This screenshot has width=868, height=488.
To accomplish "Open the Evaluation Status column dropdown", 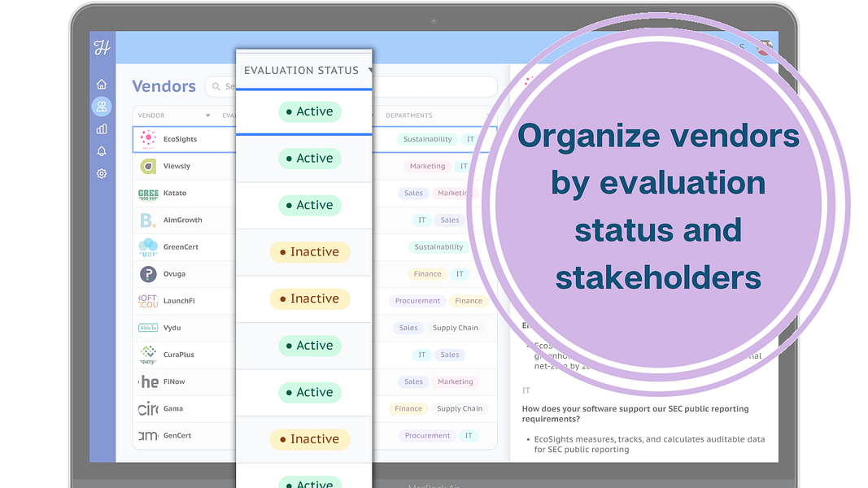I will (x=370, y=70).
